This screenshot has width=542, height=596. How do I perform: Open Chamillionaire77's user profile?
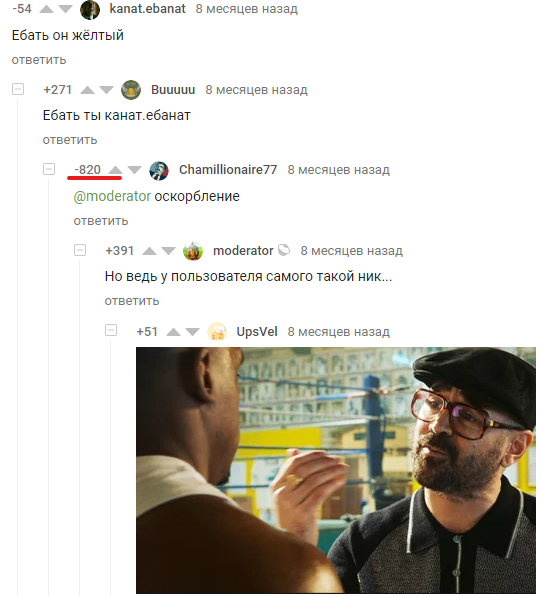coord(228,170)
